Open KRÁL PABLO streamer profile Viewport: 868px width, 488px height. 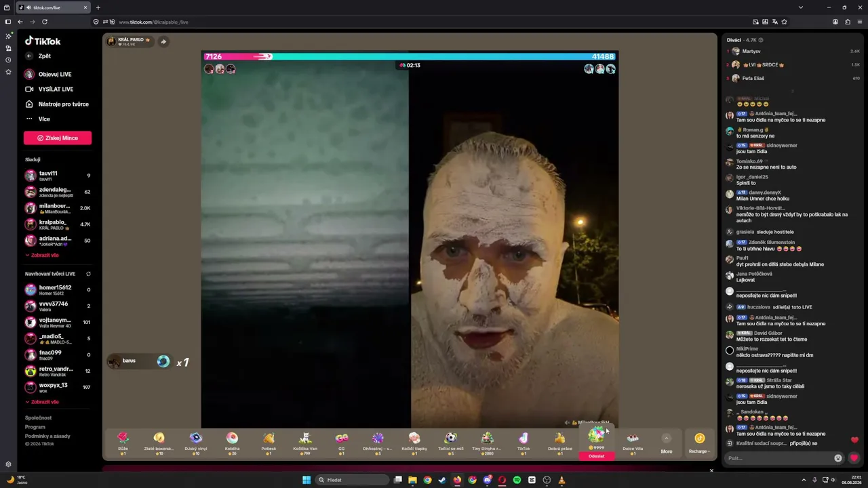click(130, 41)
